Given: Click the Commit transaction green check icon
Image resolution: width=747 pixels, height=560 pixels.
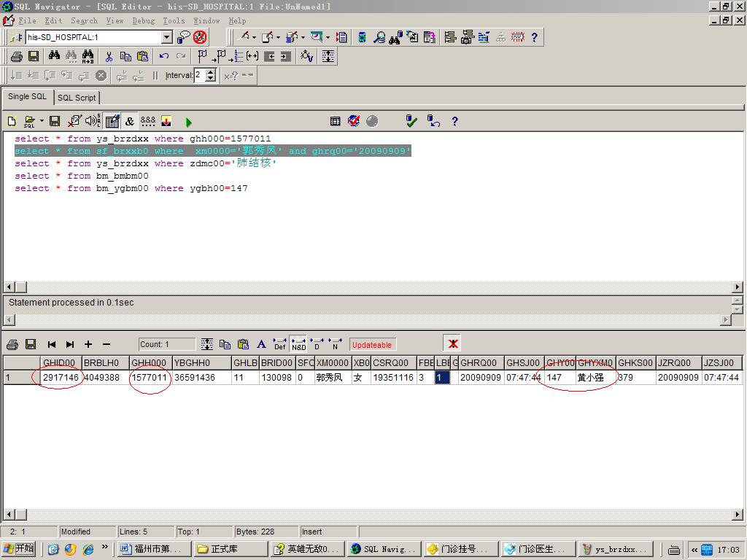Looking at the screenshot, I should click(x=411, y=122).
